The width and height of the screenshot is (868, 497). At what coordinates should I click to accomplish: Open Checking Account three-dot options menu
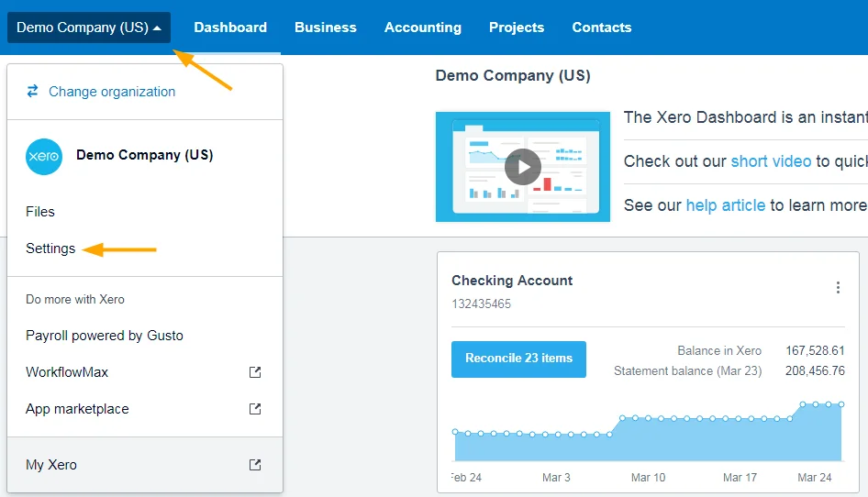pos(837,288)
